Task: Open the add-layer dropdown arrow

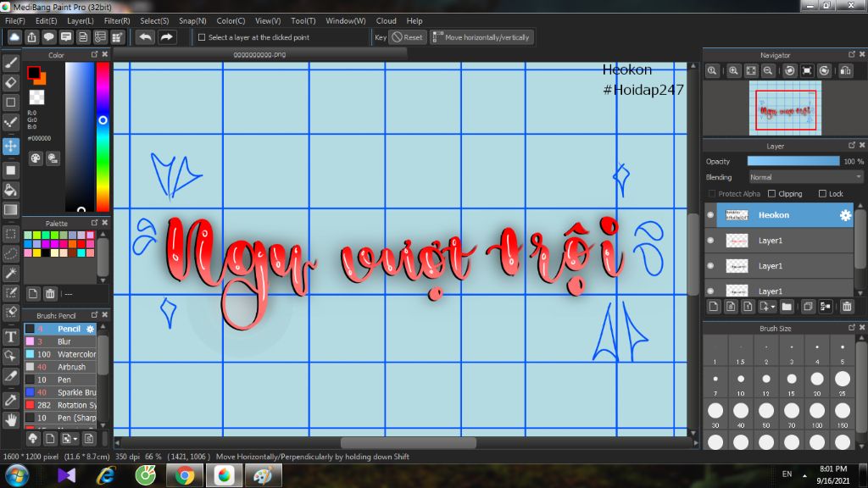Action: coord(773,307)
